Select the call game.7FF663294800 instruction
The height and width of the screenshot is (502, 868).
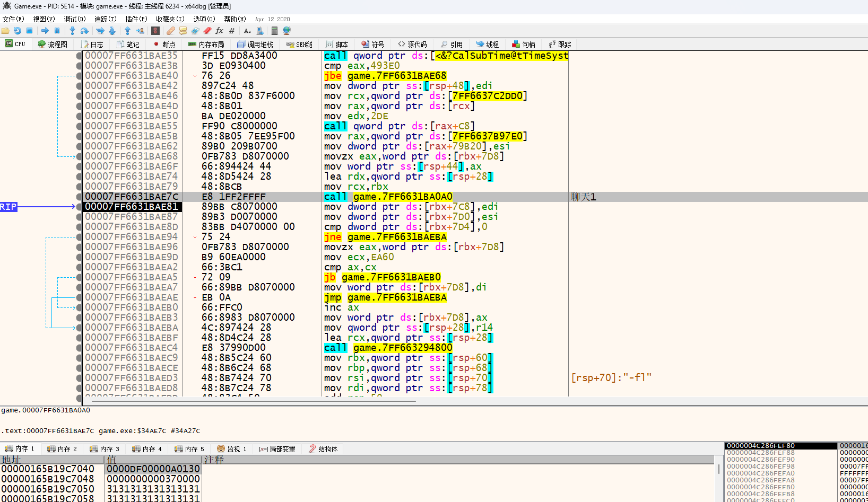[x=388, y=348]
